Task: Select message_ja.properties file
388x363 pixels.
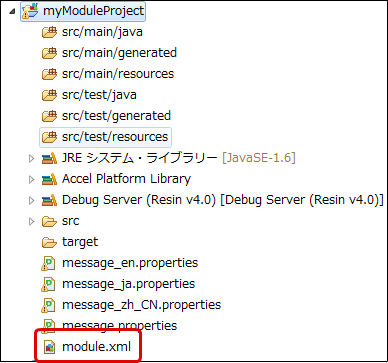Action: [x=129, y=284]
